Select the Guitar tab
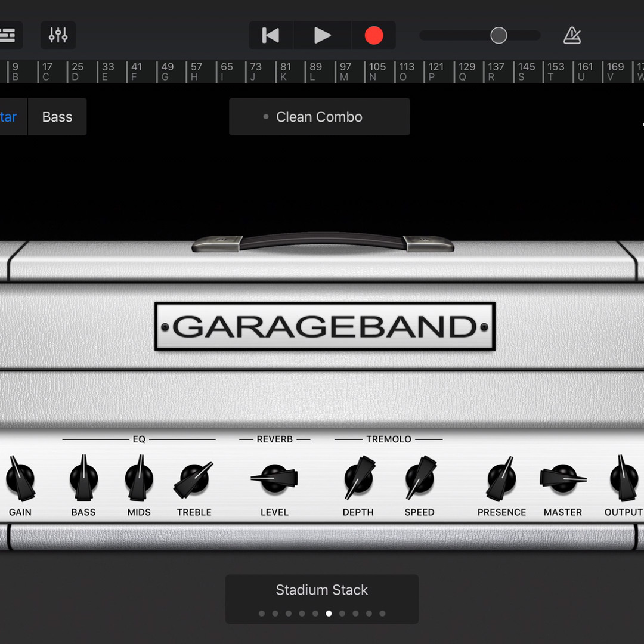The height and width of the screenshot is (644, 644). point(8,117)
